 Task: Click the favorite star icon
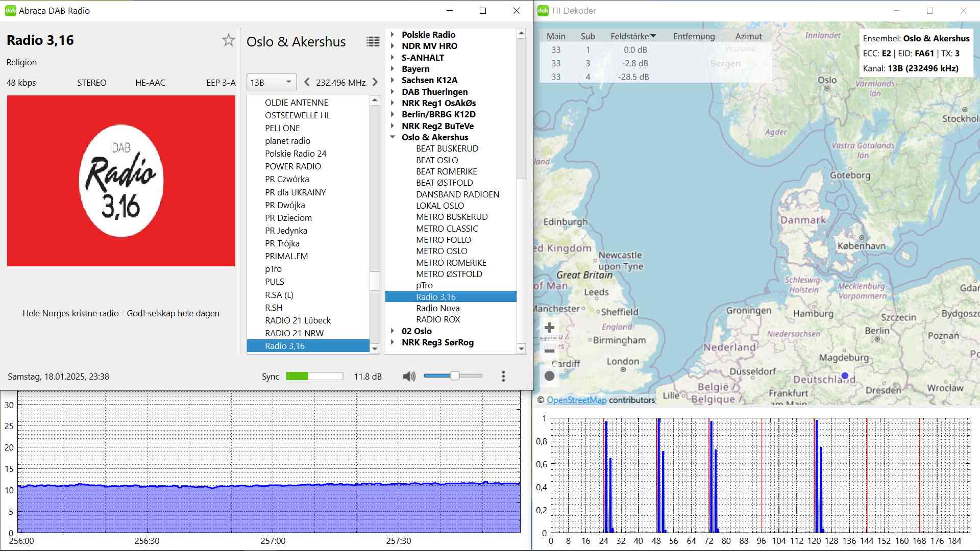(228, 40)
